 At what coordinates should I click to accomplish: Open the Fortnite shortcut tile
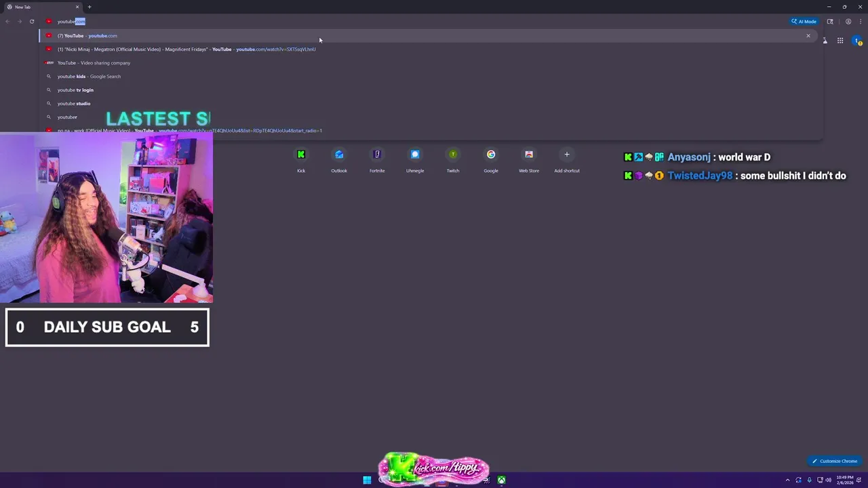click(x=377, y=161)
